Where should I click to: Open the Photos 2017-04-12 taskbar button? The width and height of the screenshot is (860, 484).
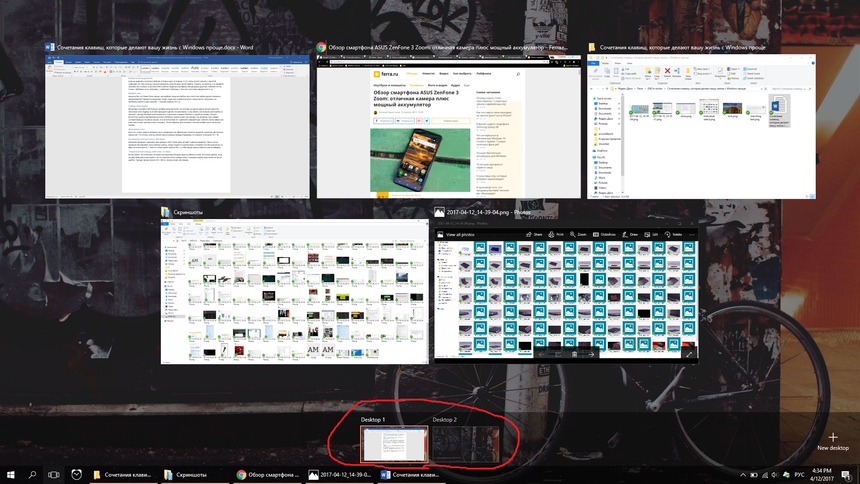pos(340,474)
